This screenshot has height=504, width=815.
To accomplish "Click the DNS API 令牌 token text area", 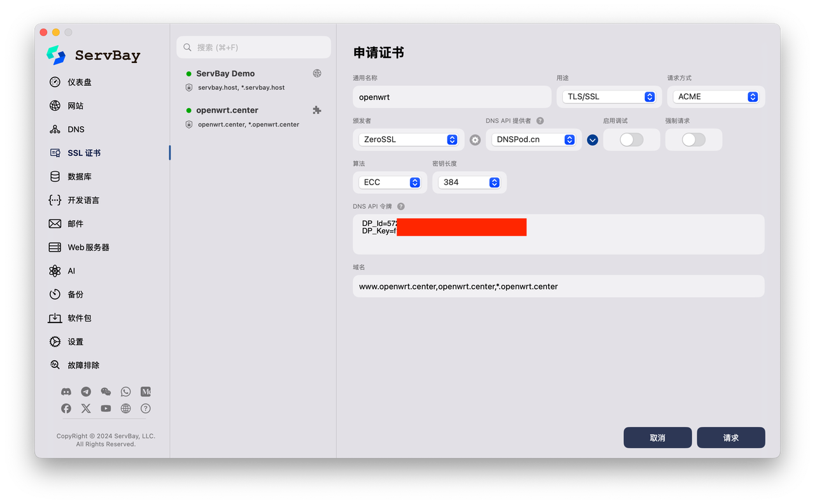I will (x=558, y=234).
